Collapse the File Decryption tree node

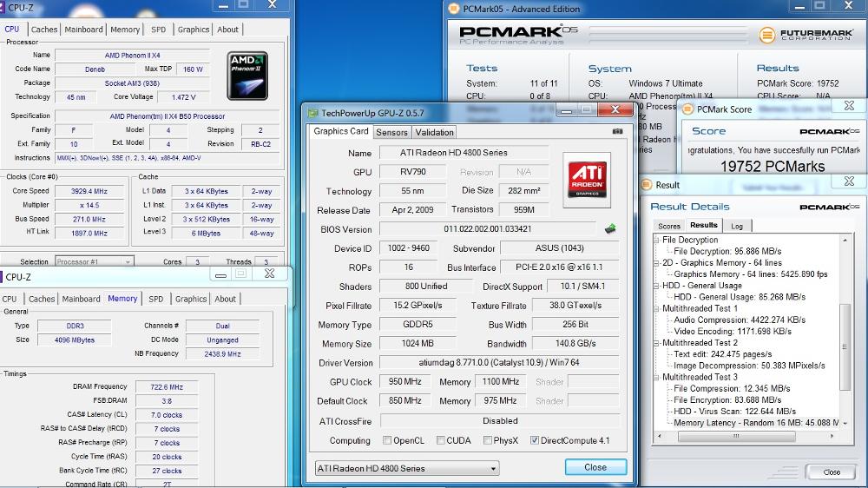coord(657,240)
